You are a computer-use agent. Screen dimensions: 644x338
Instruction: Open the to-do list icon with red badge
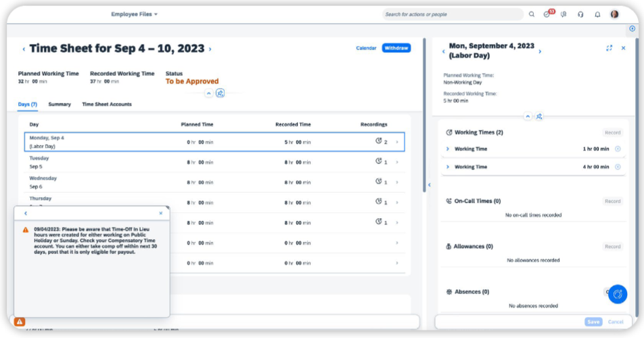coord(548,14)
